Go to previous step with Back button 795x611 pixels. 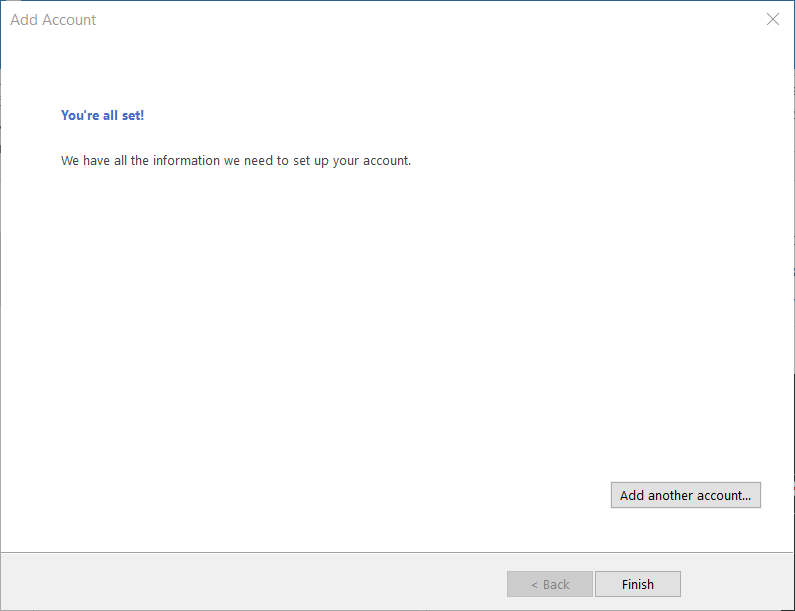click(550, 584)
